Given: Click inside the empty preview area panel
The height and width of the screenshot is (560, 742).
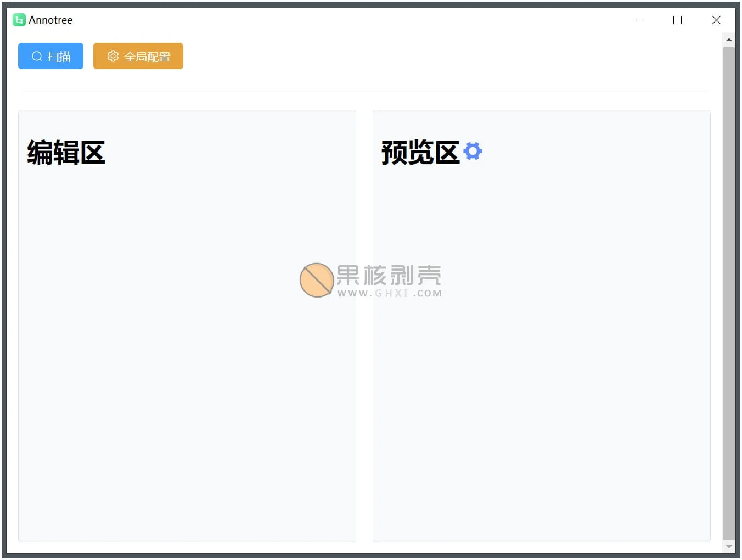Looking at the screenshot, I should [x=541, y=384].
